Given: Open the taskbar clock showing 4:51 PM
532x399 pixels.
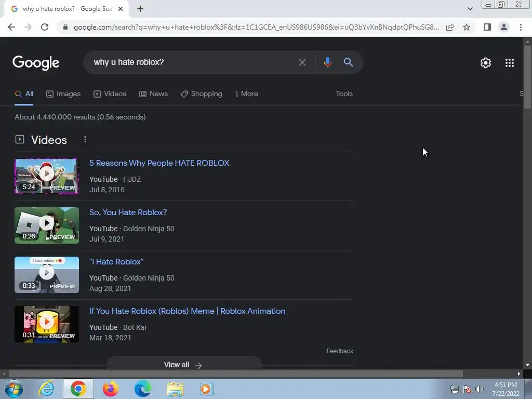Looking at the screenshot, I should pos(506,389).
